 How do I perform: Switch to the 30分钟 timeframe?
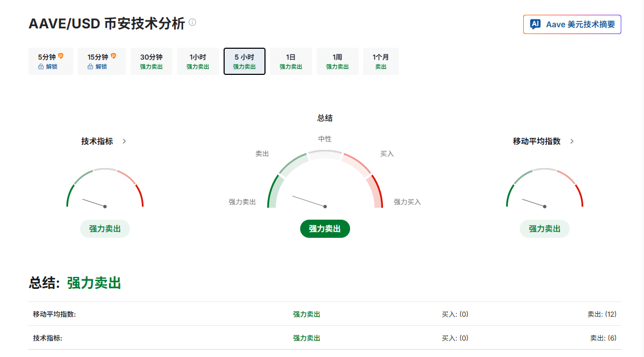pos(151,61)
